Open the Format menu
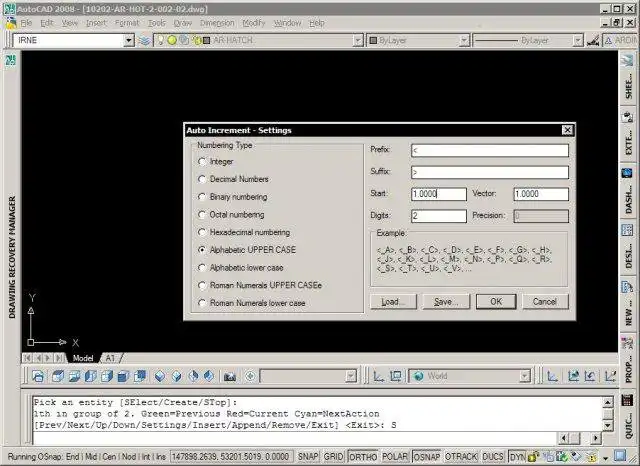 127,23
